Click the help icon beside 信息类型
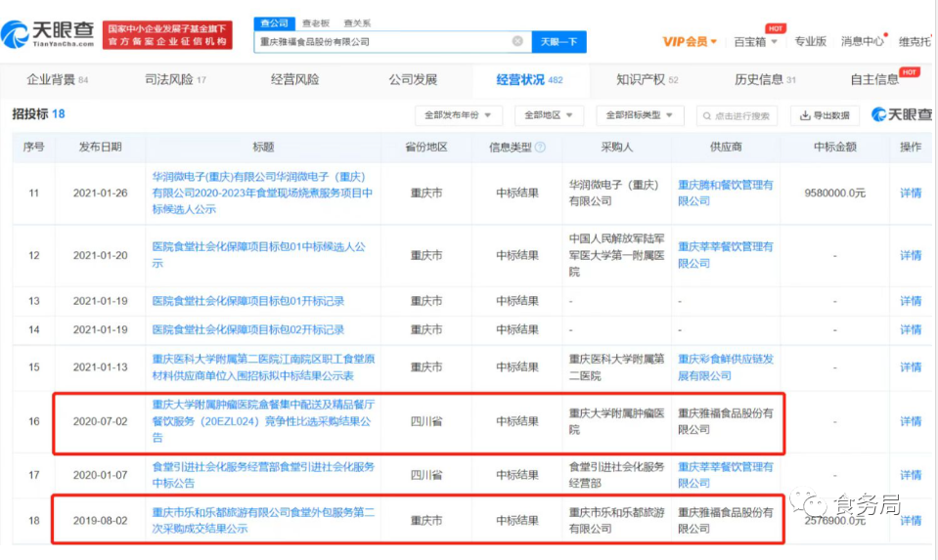 [540, 147]
